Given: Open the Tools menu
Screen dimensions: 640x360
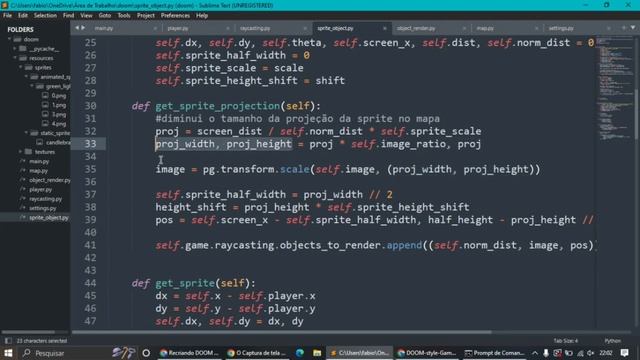Looking at the screenshot, I should [x=124, y=16].
